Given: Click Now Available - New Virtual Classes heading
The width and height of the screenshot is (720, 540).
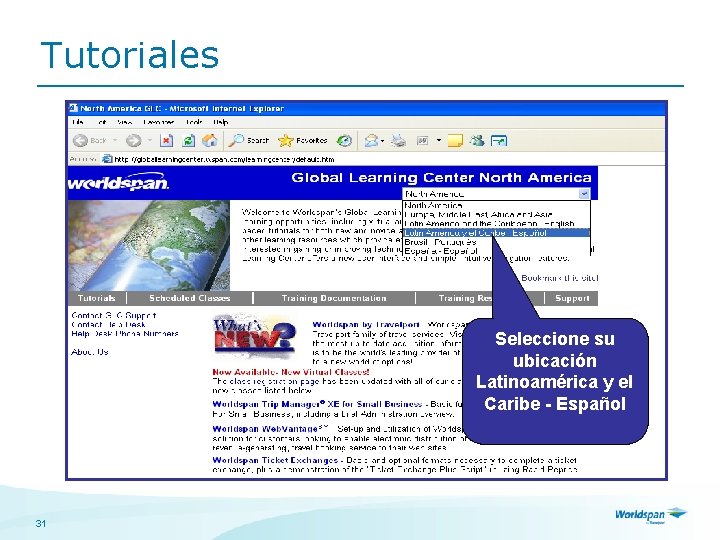Looking at the screenshot, I should point(291,372).
